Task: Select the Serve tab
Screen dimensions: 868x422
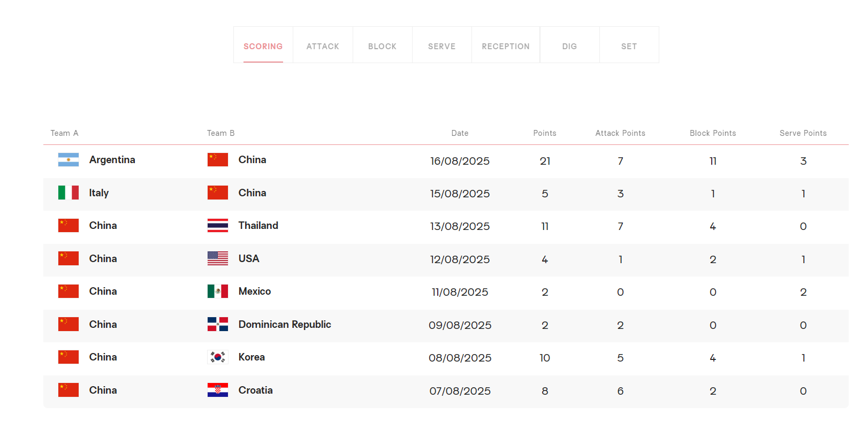Action: (x=441, y=46)
